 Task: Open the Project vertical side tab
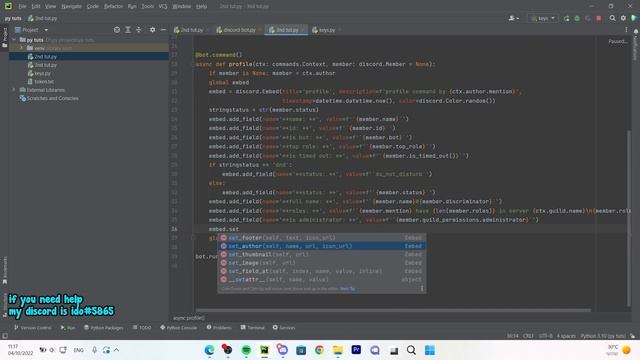[x=4, y=38]
